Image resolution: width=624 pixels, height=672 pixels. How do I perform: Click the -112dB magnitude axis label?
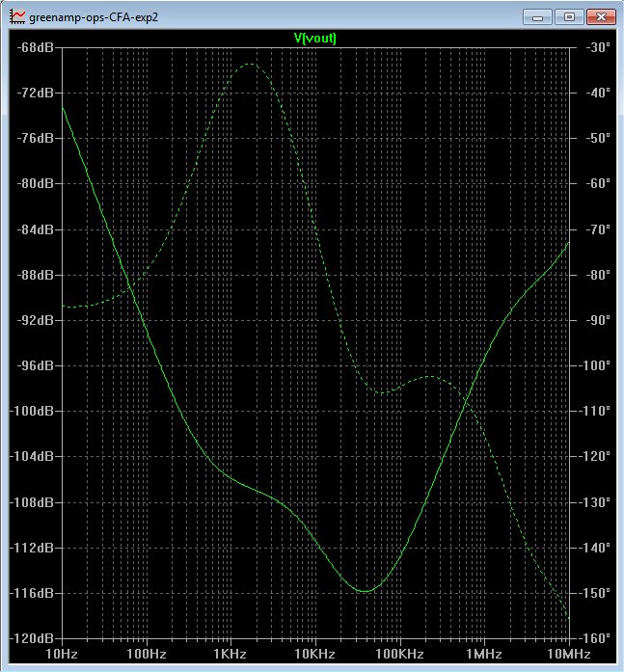32,548
